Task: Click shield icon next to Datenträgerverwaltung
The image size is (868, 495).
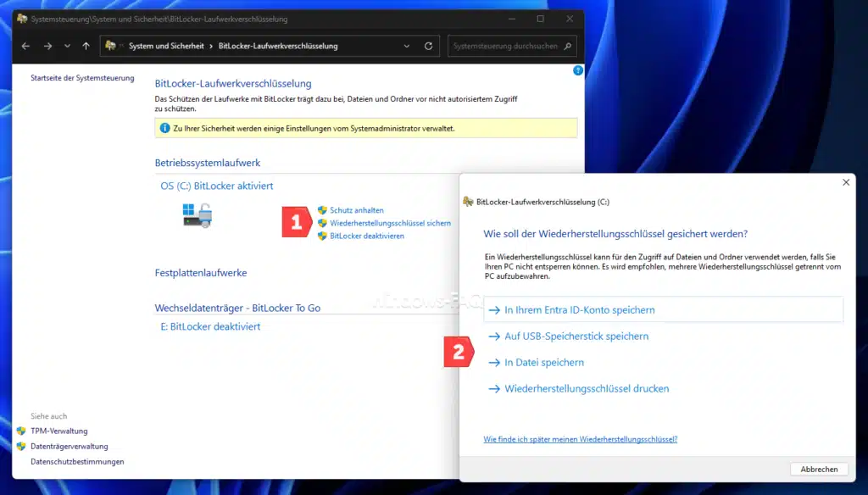Action: pos(21,447)
